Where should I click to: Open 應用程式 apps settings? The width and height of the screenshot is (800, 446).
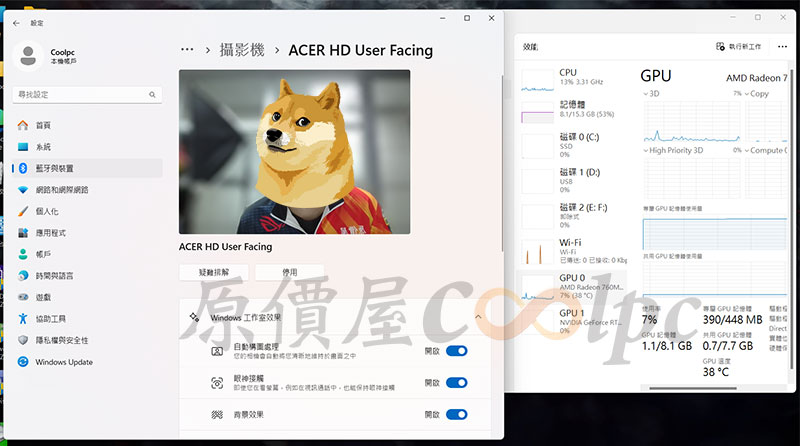click(x=87, y=233)
